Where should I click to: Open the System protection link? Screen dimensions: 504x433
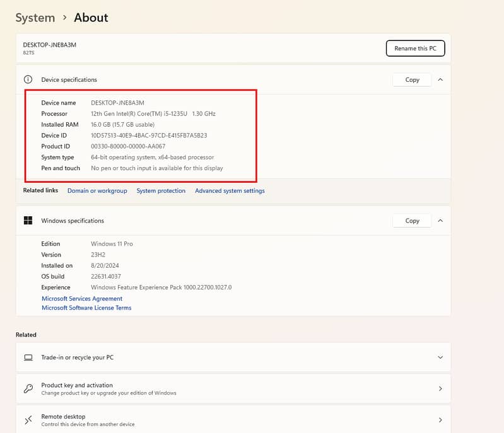pos(161,191)
